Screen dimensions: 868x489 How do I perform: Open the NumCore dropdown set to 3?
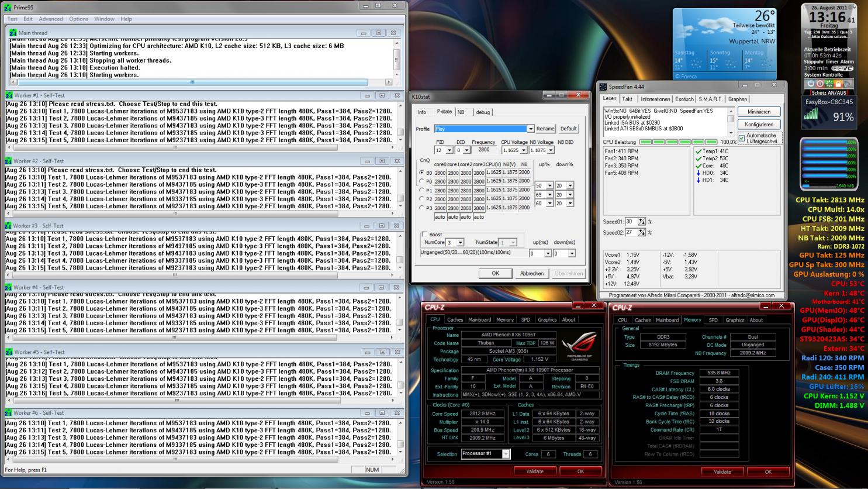coord(460,242)
